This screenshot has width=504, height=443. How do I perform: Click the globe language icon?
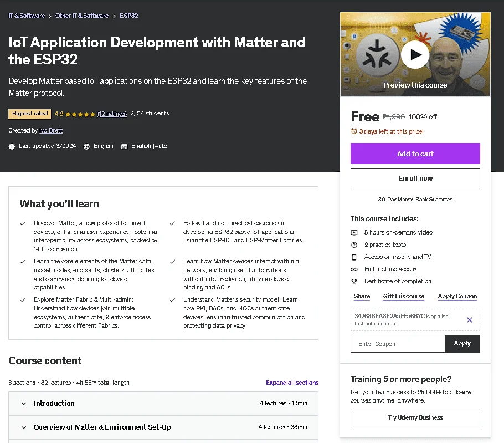[86, 146]
